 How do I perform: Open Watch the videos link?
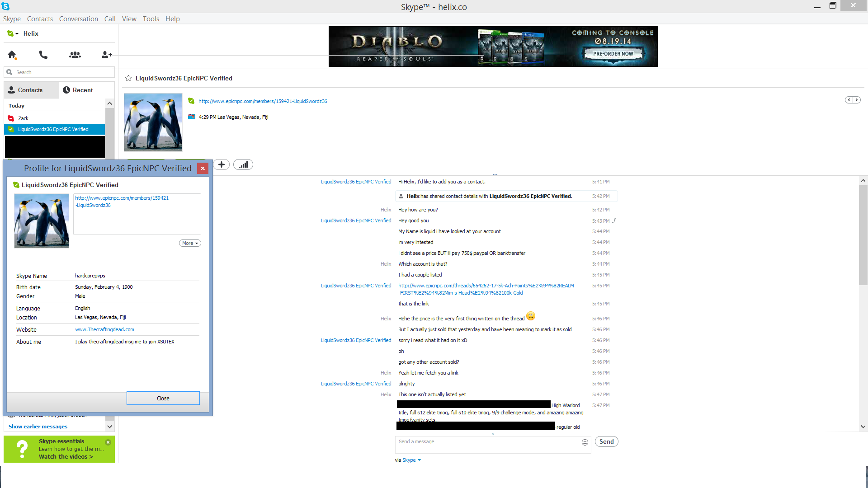tap(66, 456)
